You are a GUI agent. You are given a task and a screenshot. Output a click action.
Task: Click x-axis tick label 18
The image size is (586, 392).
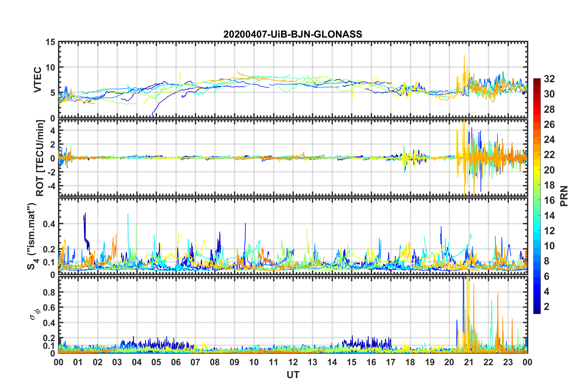(x=410, y=362)
